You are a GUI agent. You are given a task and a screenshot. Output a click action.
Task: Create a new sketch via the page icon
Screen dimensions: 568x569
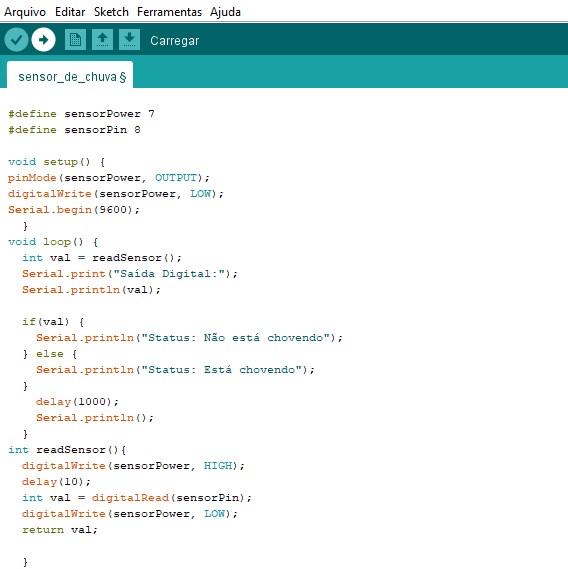pyautogui.click(x=75, y=40)
